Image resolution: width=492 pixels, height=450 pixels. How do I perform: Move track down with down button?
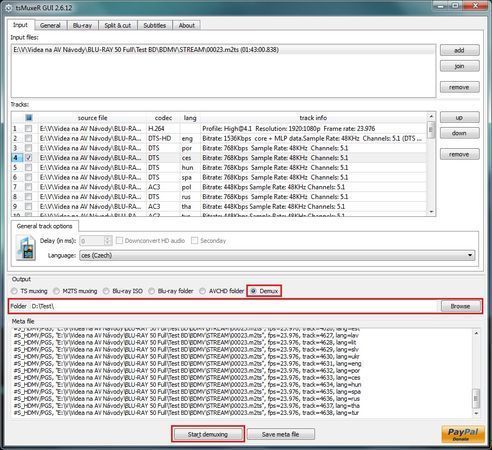[x=460, y=133]
